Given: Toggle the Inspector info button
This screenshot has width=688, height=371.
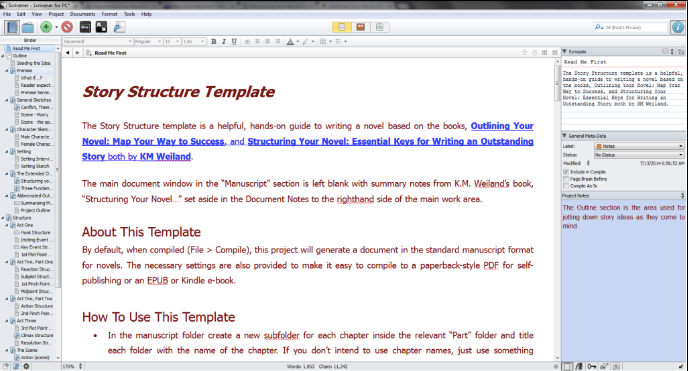Looking at the screenshot, I should 678,27.
